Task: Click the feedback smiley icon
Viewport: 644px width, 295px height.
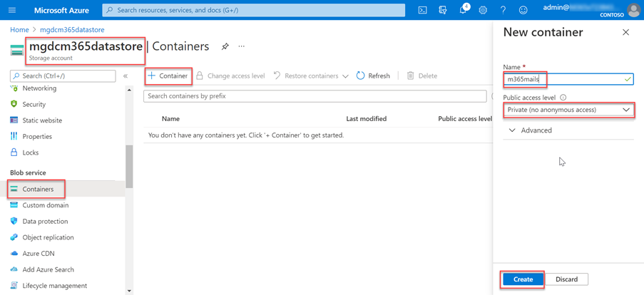Action: tap(523, 10)
